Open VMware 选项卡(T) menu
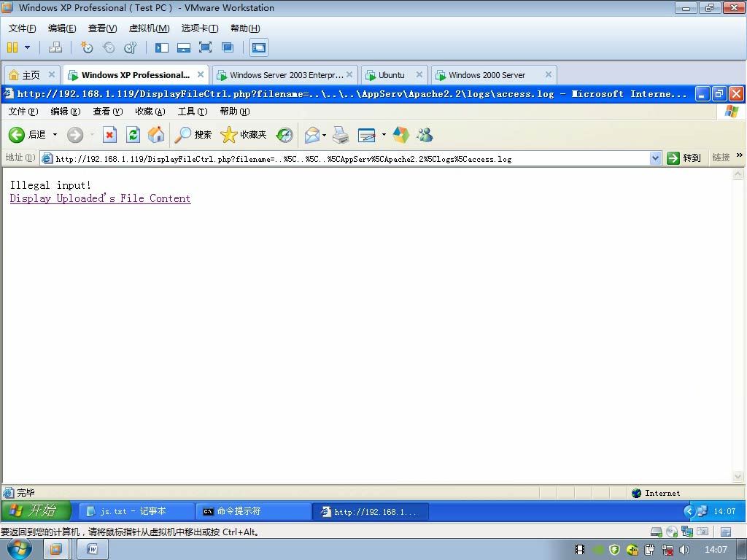Screen dimensions: 747x560 200,28
